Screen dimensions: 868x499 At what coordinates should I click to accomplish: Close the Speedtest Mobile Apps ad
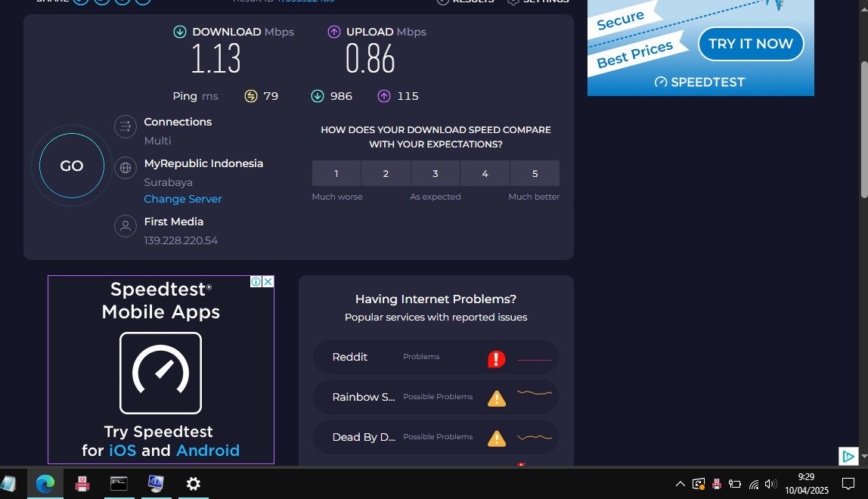point(268,281)
